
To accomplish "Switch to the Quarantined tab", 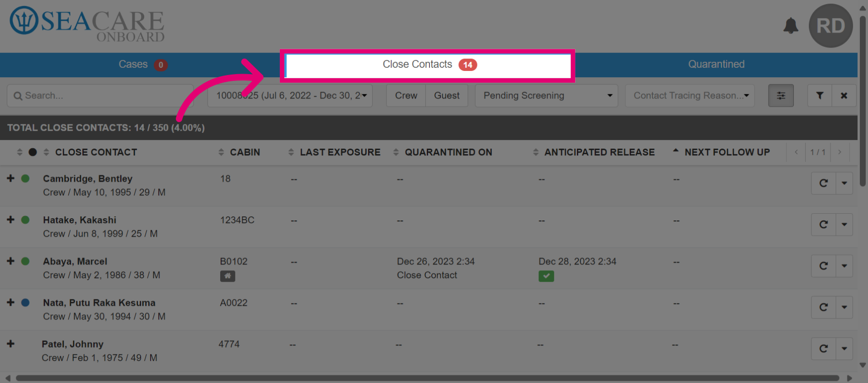I will click(x=716, y=65).
